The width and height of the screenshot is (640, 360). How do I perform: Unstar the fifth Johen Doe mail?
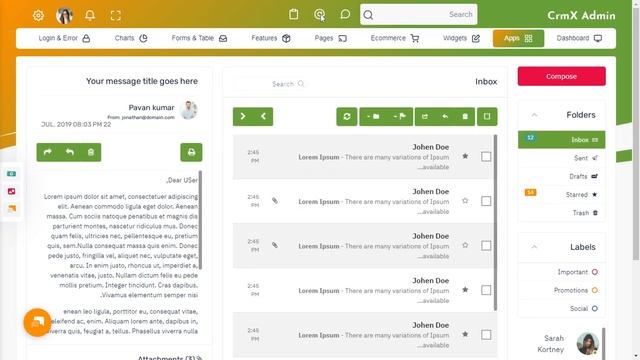(x=465, y=334)
